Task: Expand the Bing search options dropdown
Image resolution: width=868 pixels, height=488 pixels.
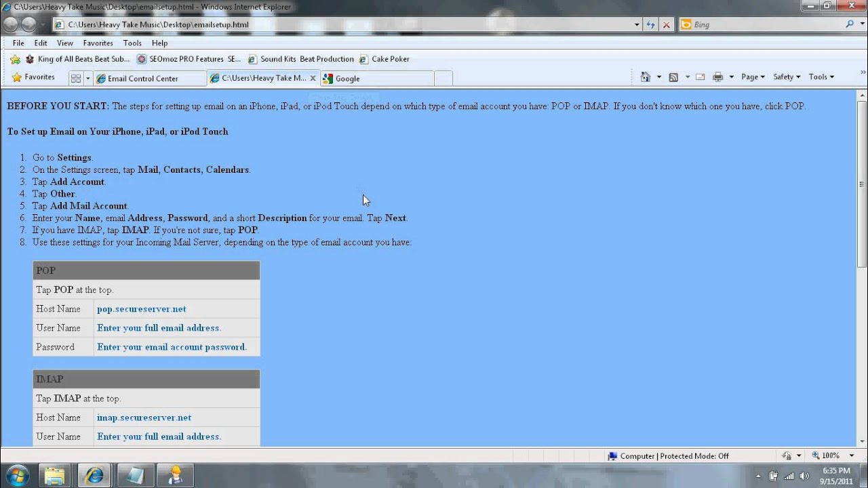Action: (x=861, y=24)
